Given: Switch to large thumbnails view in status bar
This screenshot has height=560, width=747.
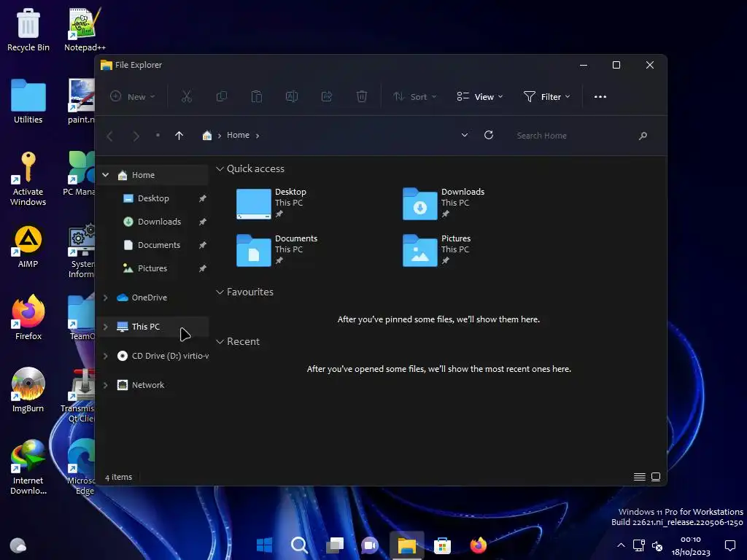Looking at the screenshot, I should click(656, 477).
